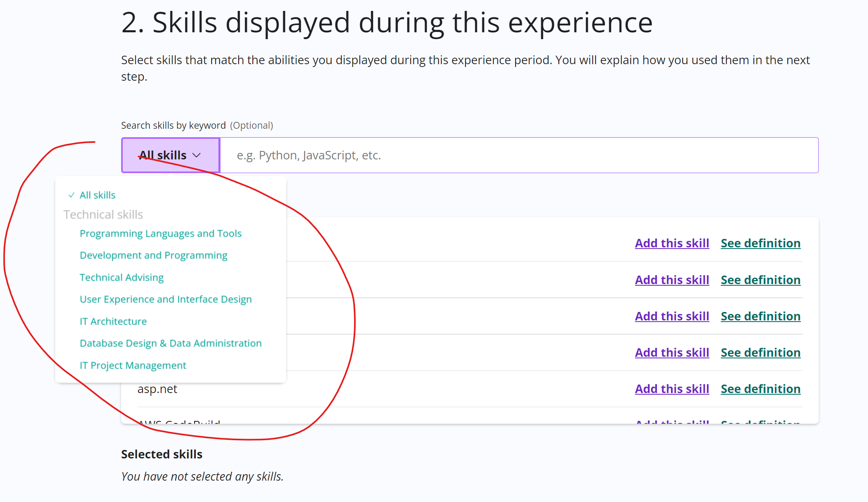Pick Technical Advising skill category
The image size is (868, 502).
coord(122,277)
